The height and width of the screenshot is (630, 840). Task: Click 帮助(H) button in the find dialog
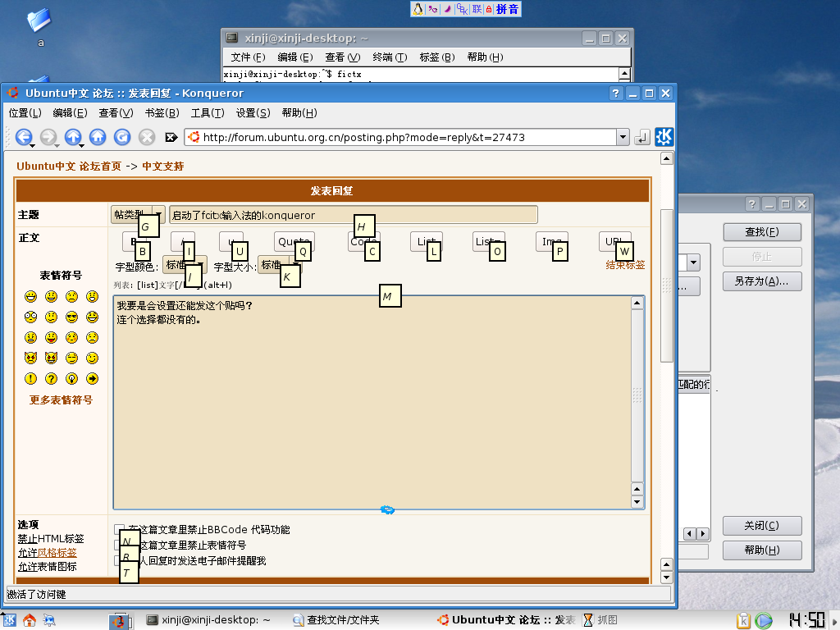762,550
